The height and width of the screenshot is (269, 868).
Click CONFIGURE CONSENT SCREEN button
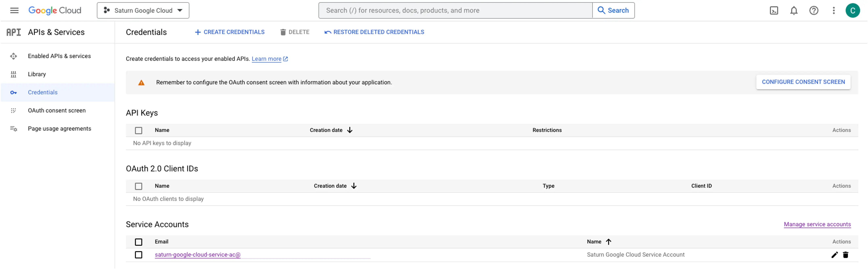pyautogui.click(x=803, y=82)
